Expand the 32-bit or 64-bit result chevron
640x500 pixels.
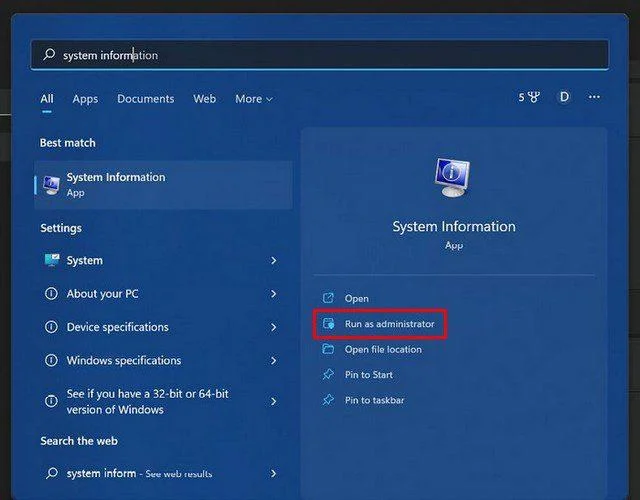(x=274, y=402)
